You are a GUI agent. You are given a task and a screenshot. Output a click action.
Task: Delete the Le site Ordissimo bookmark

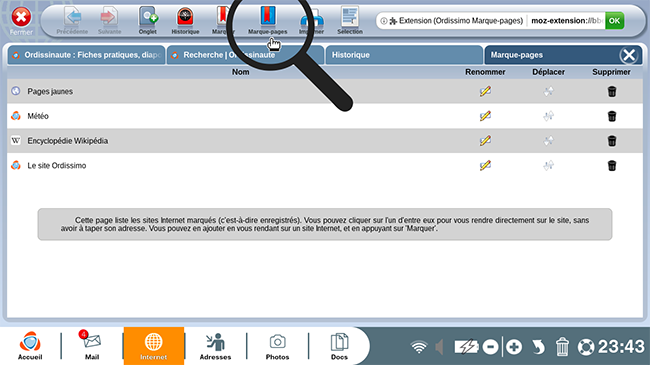[x=612, y=165]
